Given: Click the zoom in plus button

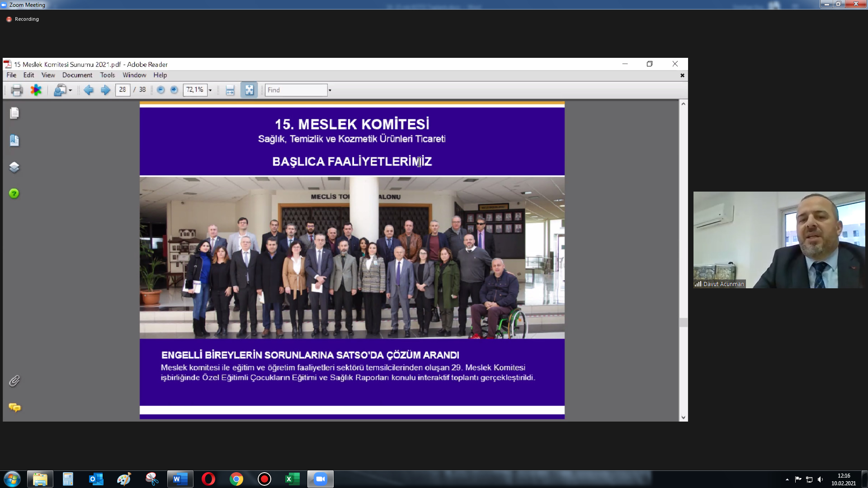Looking at the screenshot, I should coord(174,90).
